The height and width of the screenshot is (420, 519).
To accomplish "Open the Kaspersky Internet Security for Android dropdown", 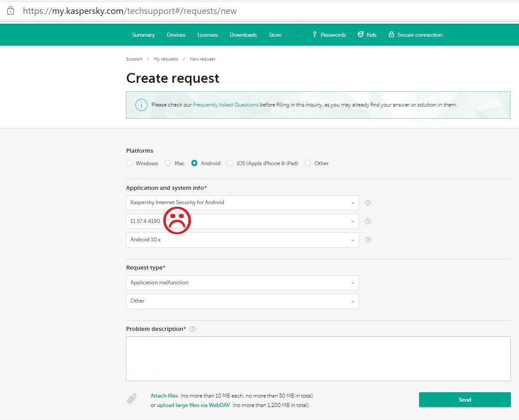I will pos(242,203).
